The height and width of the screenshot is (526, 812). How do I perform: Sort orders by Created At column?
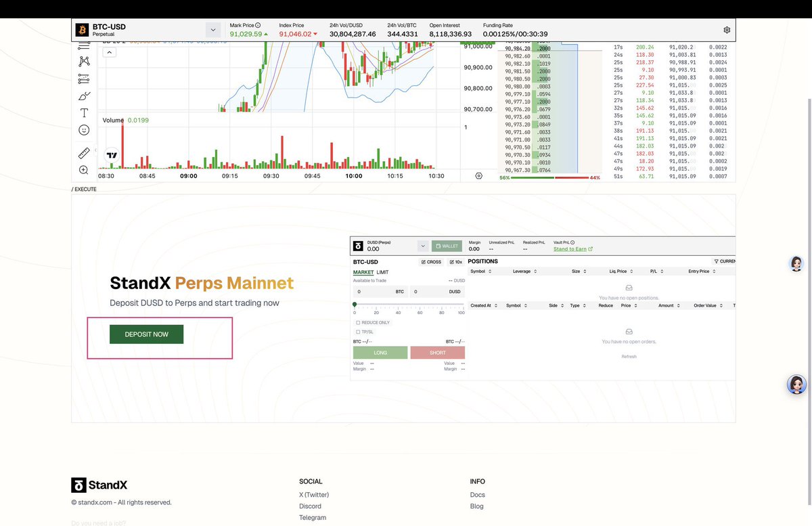click(x=483, y=305)
